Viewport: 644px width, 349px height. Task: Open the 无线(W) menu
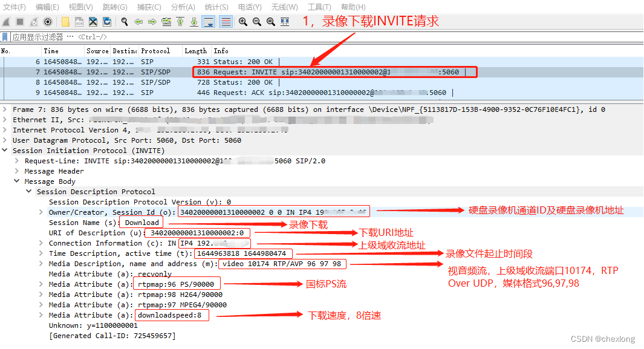[x=285, y=7]
